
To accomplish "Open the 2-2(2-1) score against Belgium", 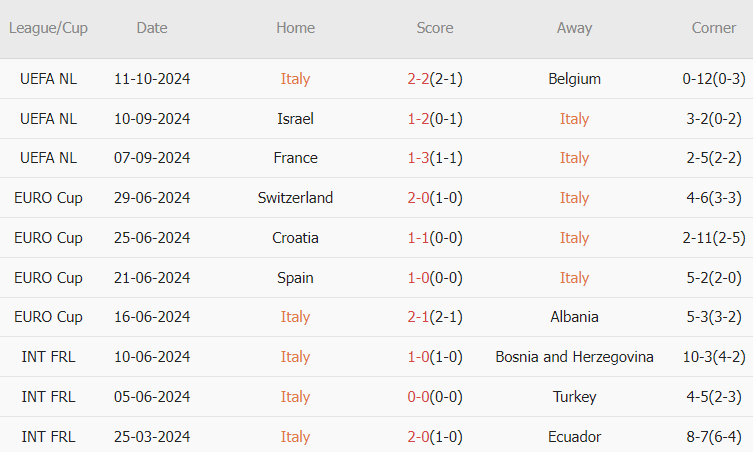I will (x=435, y=79).
